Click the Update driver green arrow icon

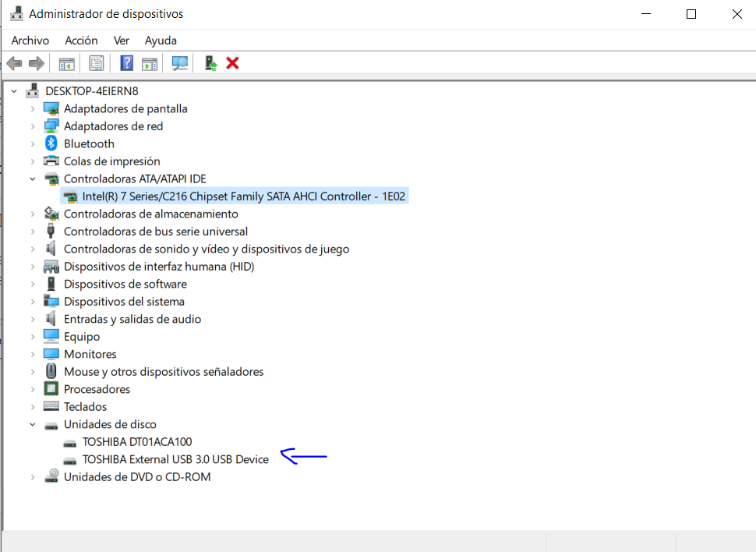tap(210, 63)
